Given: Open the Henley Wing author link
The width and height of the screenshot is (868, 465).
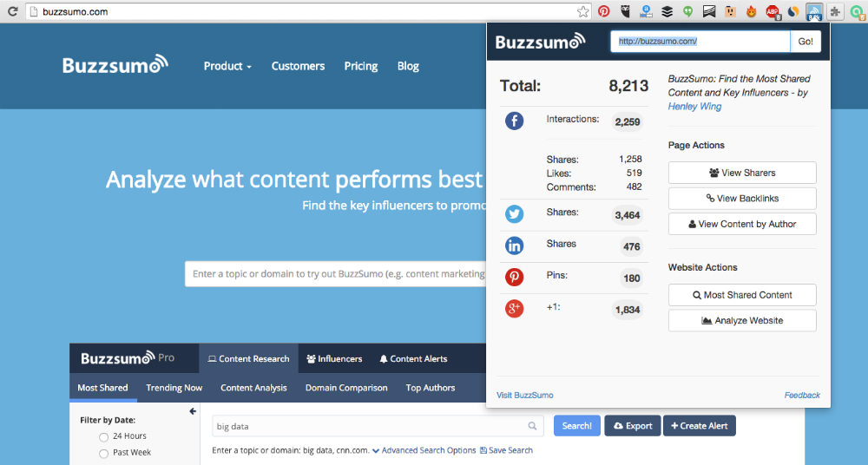Looking at the screenshot, I should (x=694, y=107).
